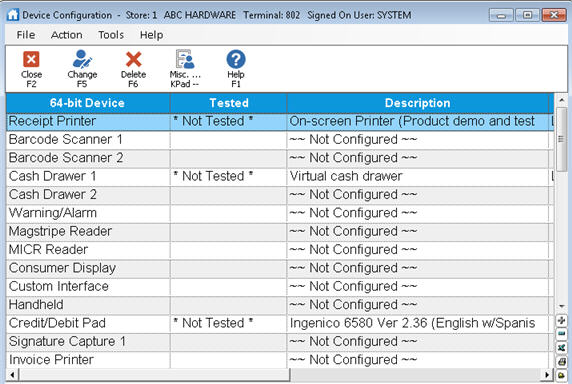Click the vertical scrollbar down arrow
This screenshot has height=384, width=572.
(562, 306)
